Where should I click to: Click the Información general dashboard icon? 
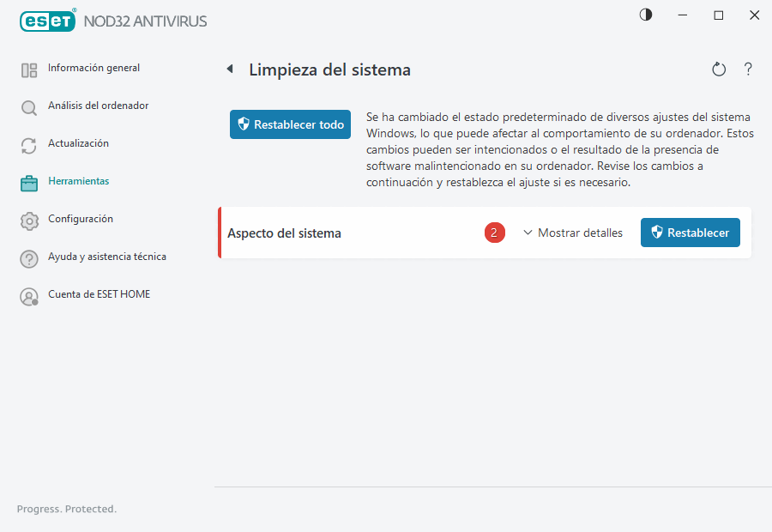(29, 68)
